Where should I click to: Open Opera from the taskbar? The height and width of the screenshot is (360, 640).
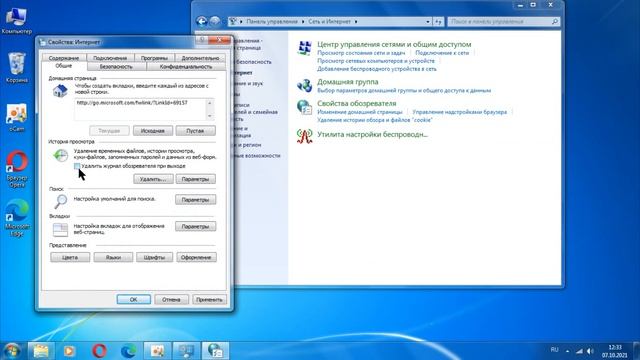pyautogui.click(x=99, y=351)
